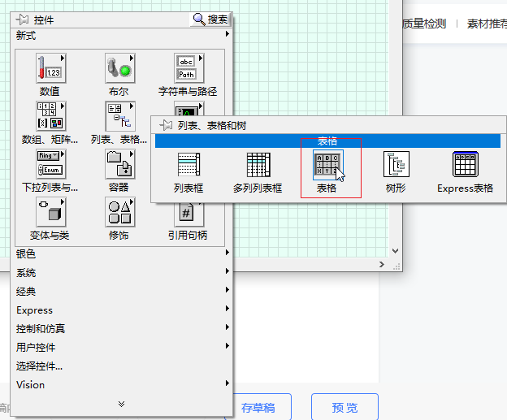Click the 列表、表格和树 subpalette title

pos(212,125)
